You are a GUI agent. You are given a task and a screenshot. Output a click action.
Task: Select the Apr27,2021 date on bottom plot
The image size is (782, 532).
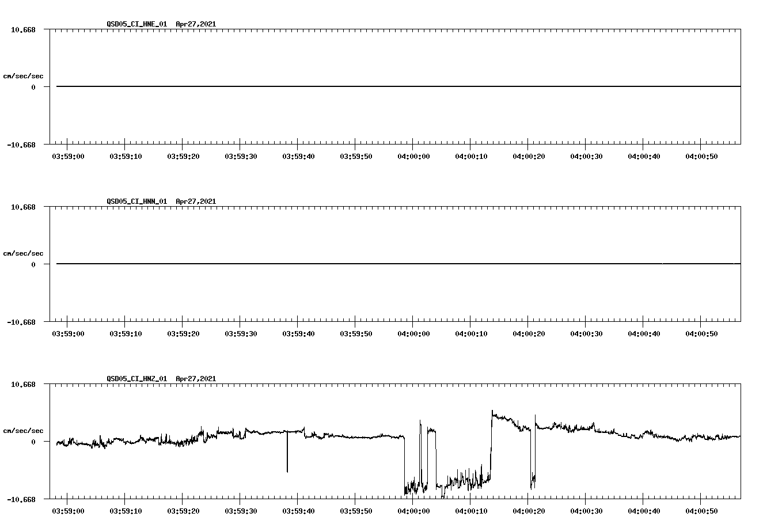pos(196,379)
